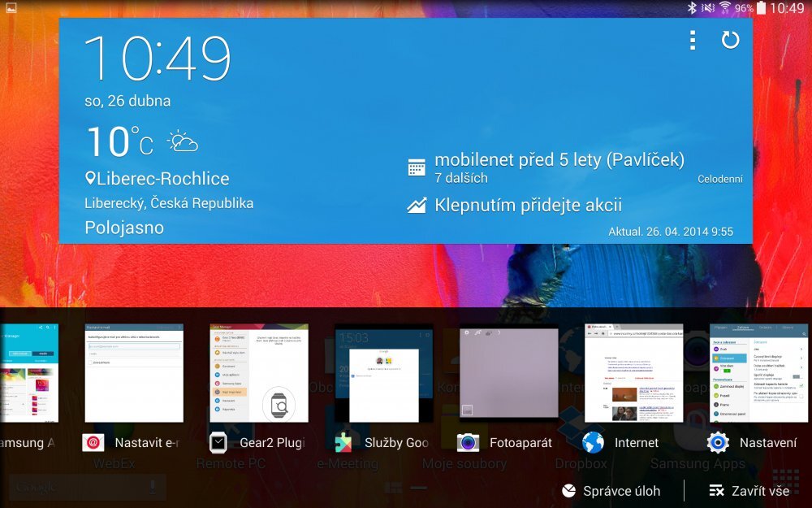Open the Gear2 Plugin watch icon
The height and width of the screenshot is (508, 812).
coord(220,442)
